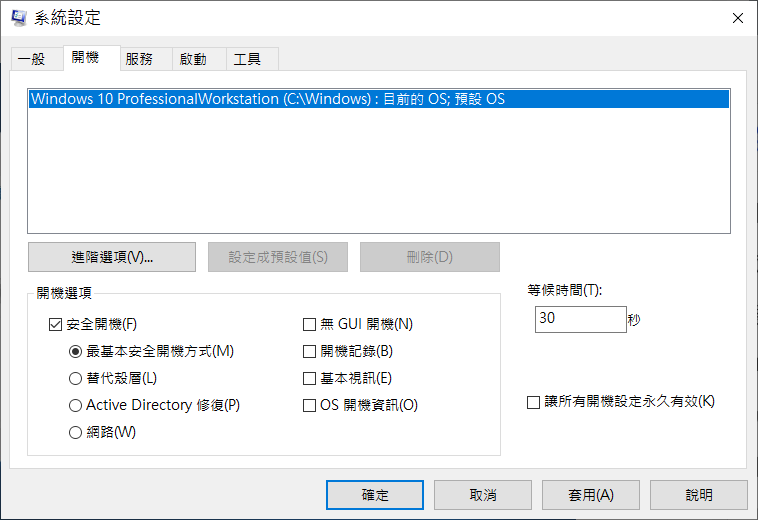Viewport: 758px width, 520px height.
Task: Choose the 替代殼層(L) radio option
Action: [75, 378]
